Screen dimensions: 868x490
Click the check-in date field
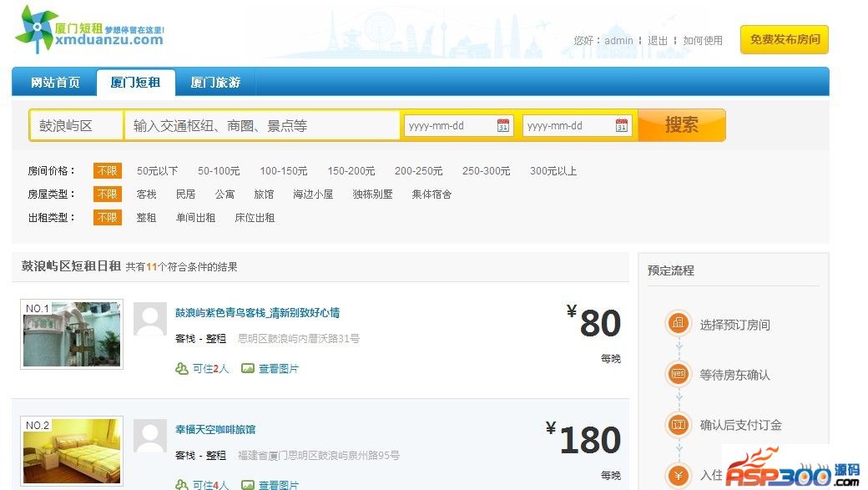coord(458,126)
